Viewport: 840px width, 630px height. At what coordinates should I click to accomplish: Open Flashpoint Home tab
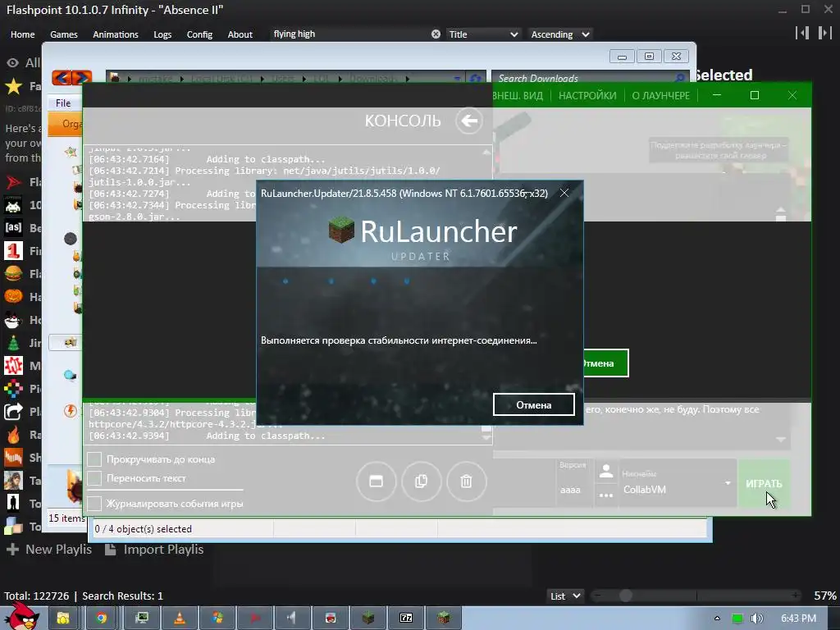click(x=22, y=34)
